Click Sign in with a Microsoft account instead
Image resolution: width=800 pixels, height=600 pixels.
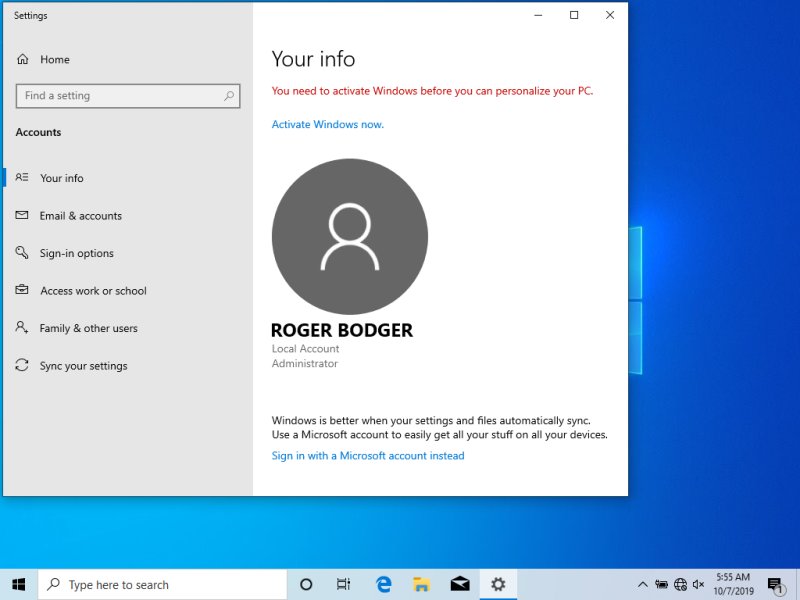point(367,456)
